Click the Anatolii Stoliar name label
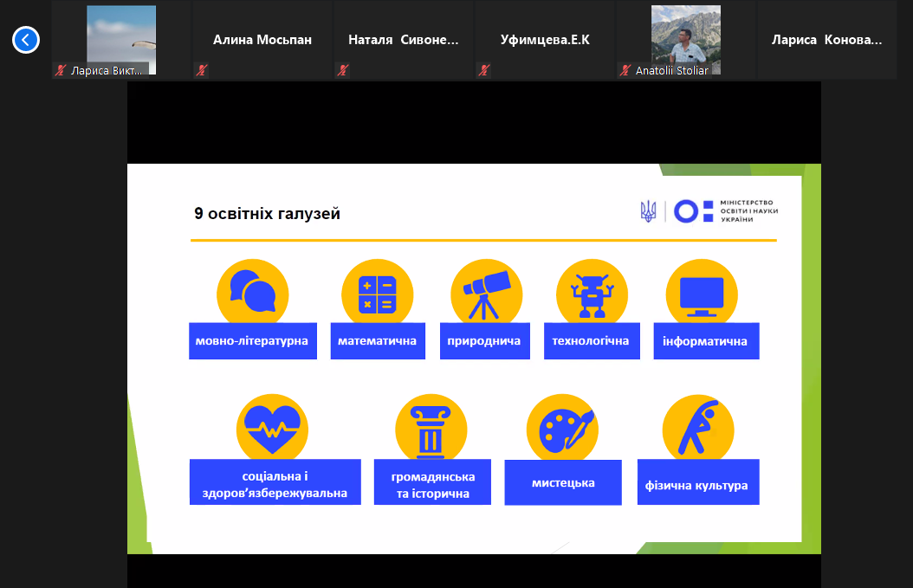The image size is (913, 588). tap(672, 70)
